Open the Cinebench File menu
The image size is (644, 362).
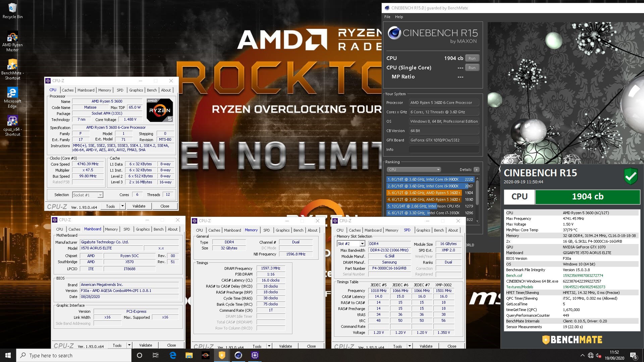click(387, 17)
